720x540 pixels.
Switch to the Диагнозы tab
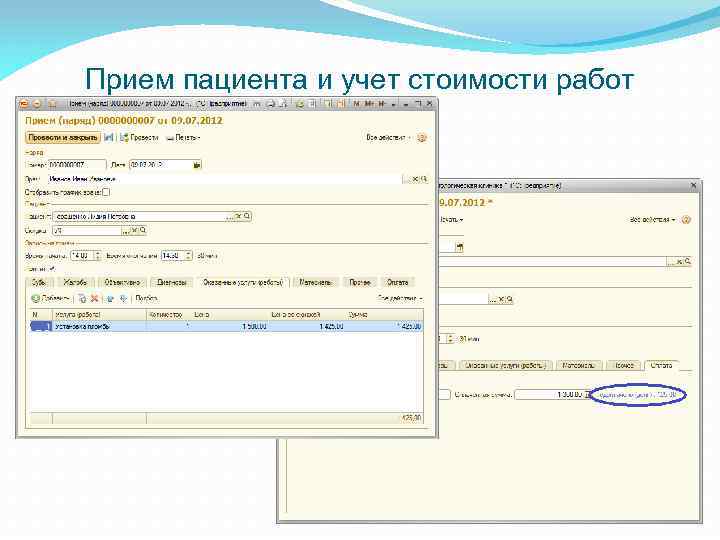(x=172, y=282)
